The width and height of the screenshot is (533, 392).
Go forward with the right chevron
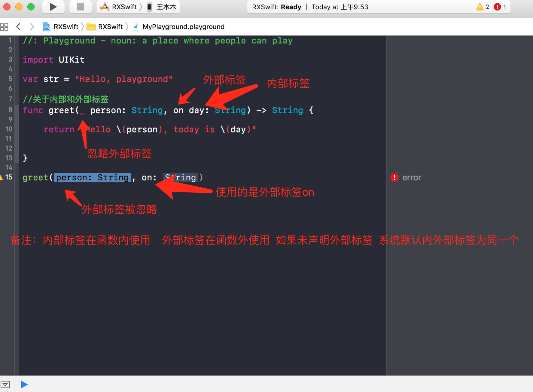(x=32, y=27)
